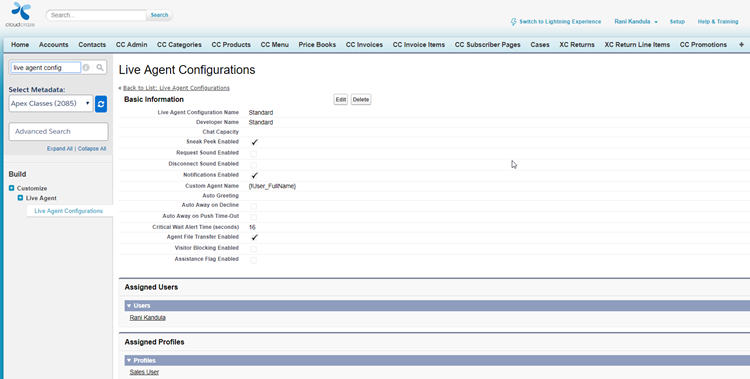Toggle the Visitor Blocking Enabled checkbox

(254, 249)
